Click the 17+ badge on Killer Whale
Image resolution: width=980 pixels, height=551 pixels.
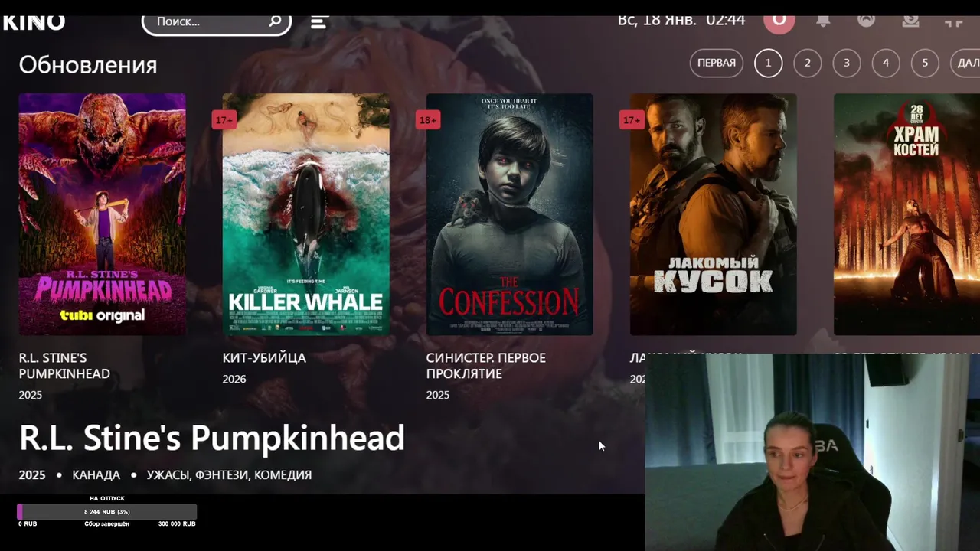(x=224, y=120)
